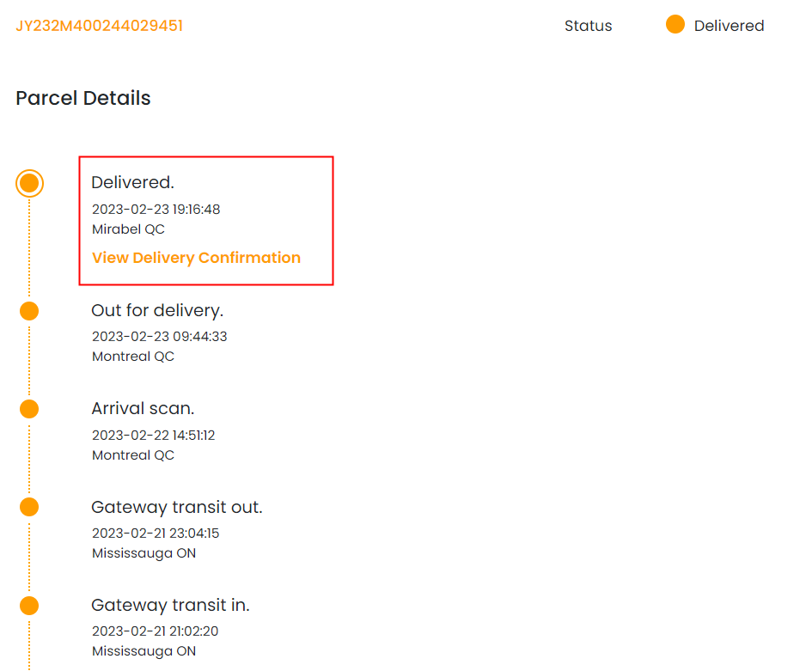Click the "Delivered." event title
Image resolution: width=812 pixels, height=671 pixels.
132,182
